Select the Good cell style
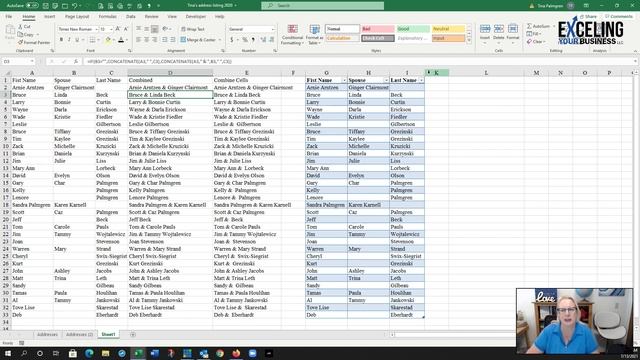640x360 pixels. point(413,29)
